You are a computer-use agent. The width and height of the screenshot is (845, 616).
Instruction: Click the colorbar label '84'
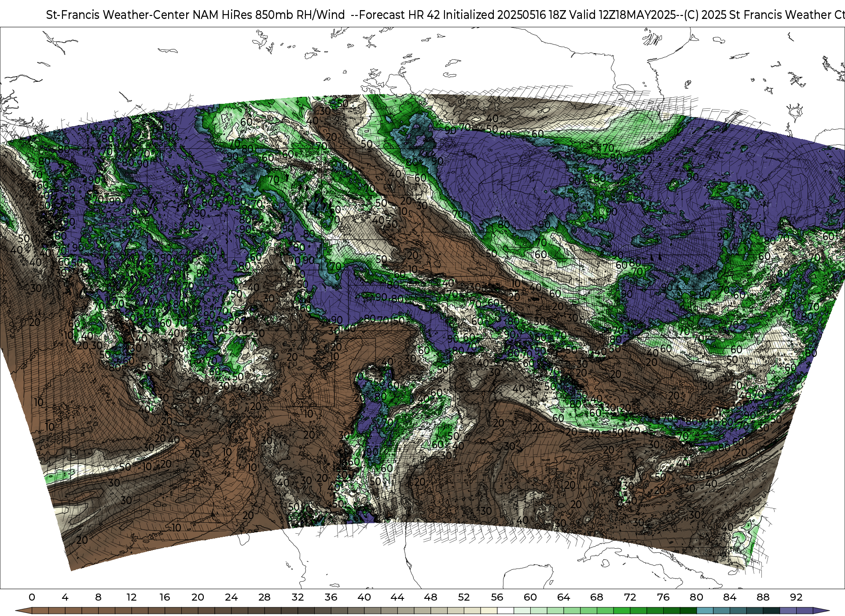coord(730,597)
